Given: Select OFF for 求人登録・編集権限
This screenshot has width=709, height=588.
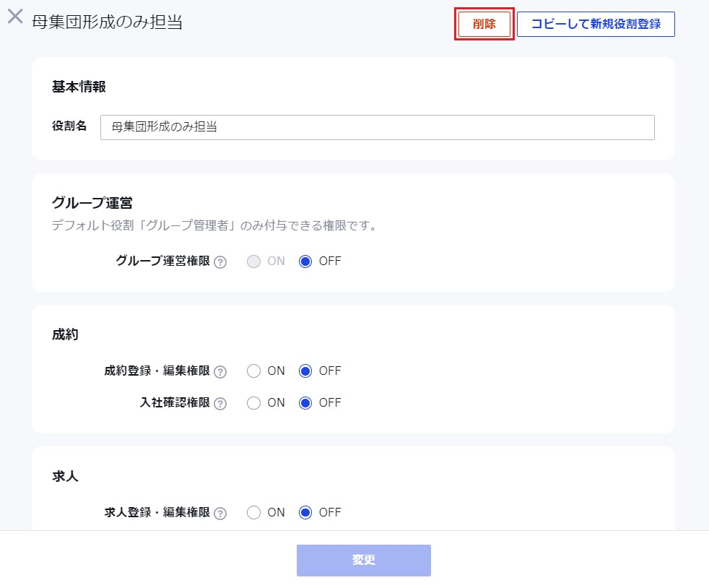Looking at the screenshot, I should 305,512.
